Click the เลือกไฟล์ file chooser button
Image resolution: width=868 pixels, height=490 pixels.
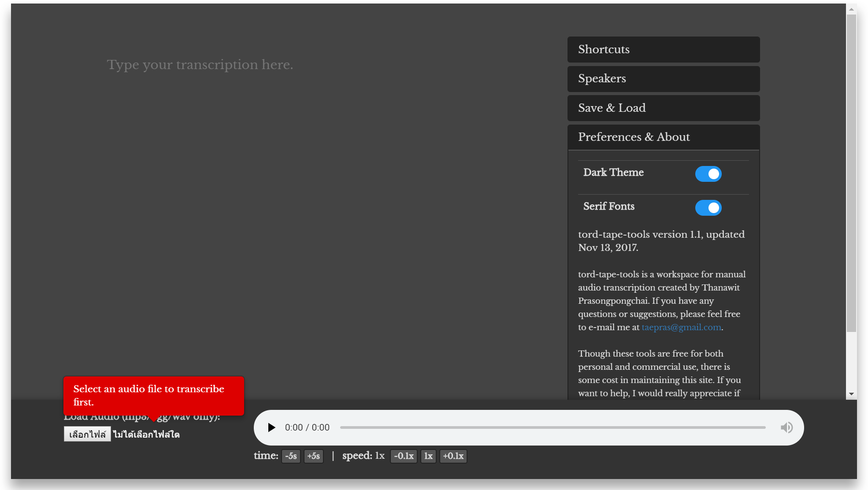(87, 434)
